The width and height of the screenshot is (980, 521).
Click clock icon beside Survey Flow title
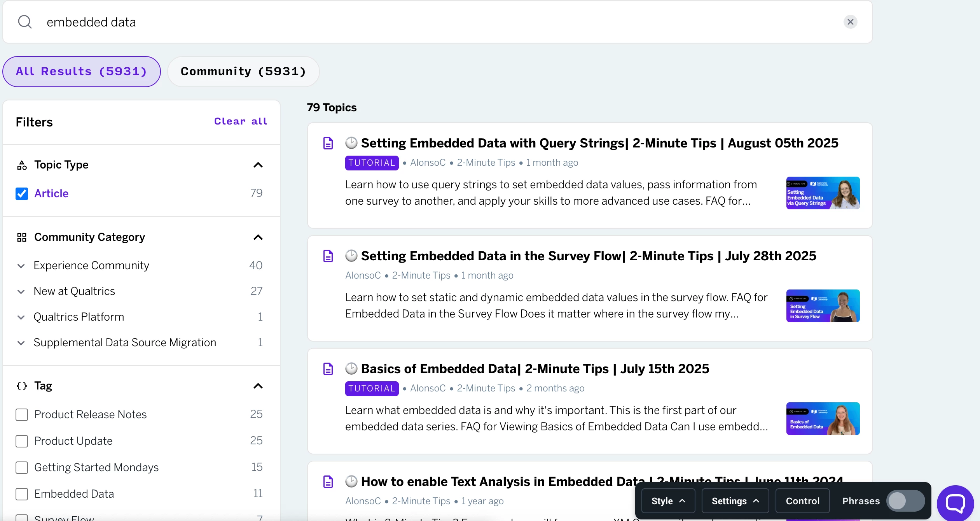(351, 256)
